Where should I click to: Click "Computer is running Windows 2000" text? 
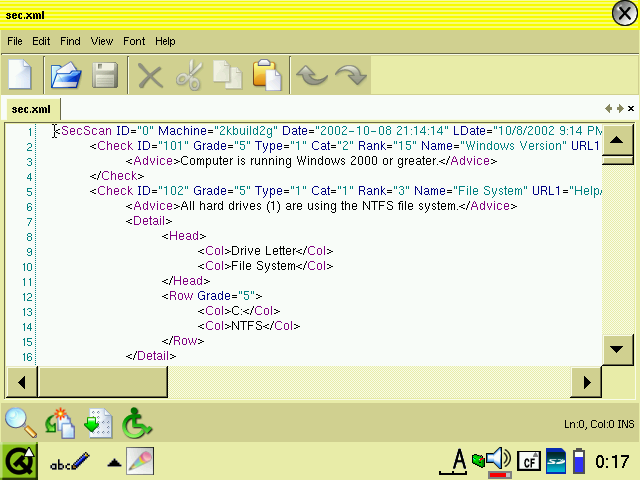pos(279,161)
